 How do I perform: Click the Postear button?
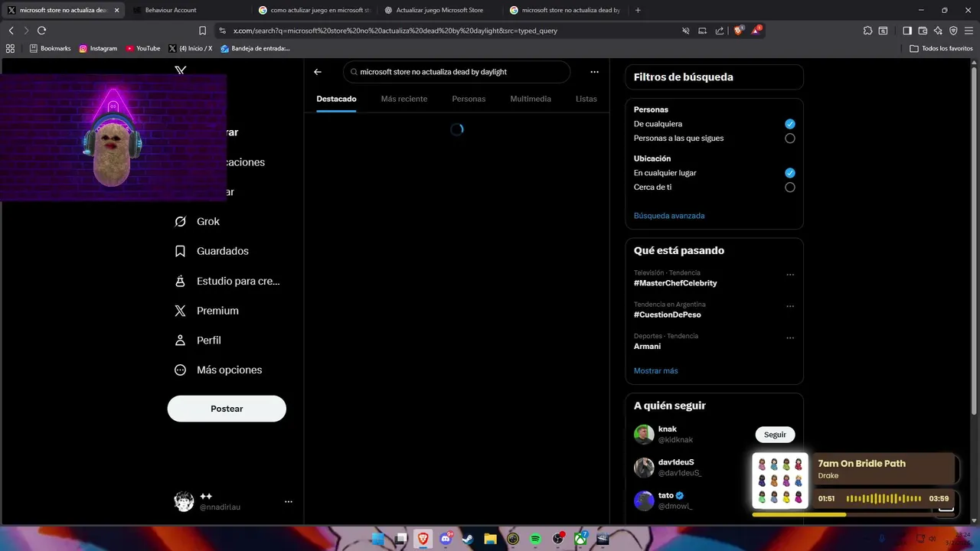[227, 409]
